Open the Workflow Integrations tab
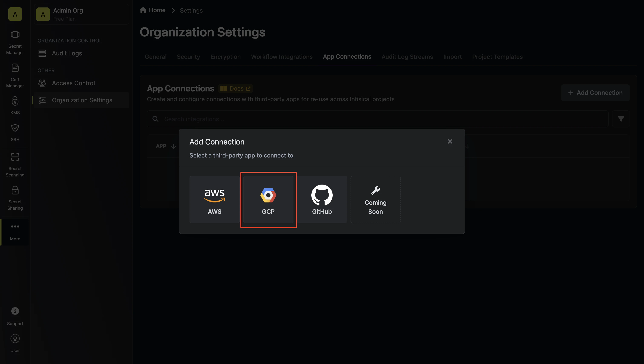Screen dimensions: 644x364 (282, 57)
